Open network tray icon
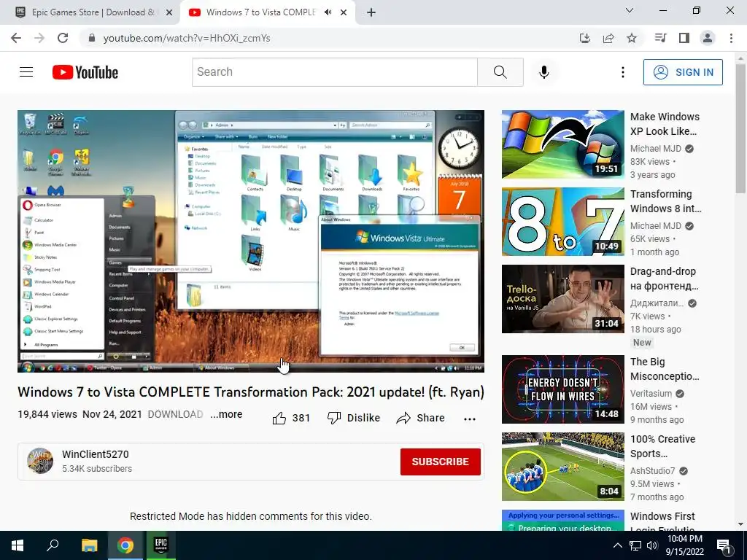This screenshot has height=560, width=747. coord(635,545)
